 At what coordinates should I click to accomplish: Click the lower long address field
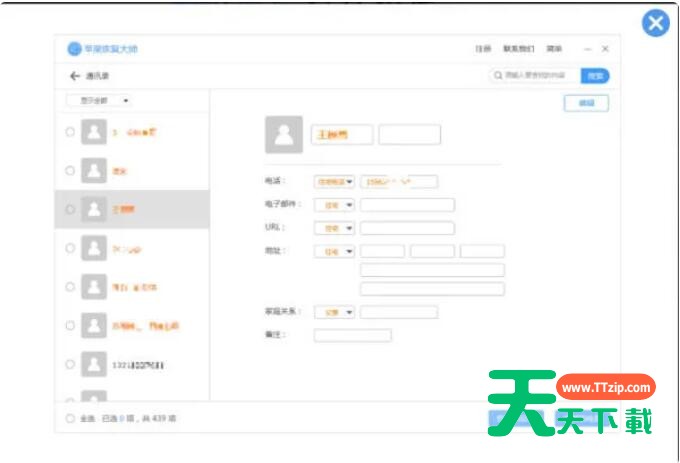click(x=432, y=289)
